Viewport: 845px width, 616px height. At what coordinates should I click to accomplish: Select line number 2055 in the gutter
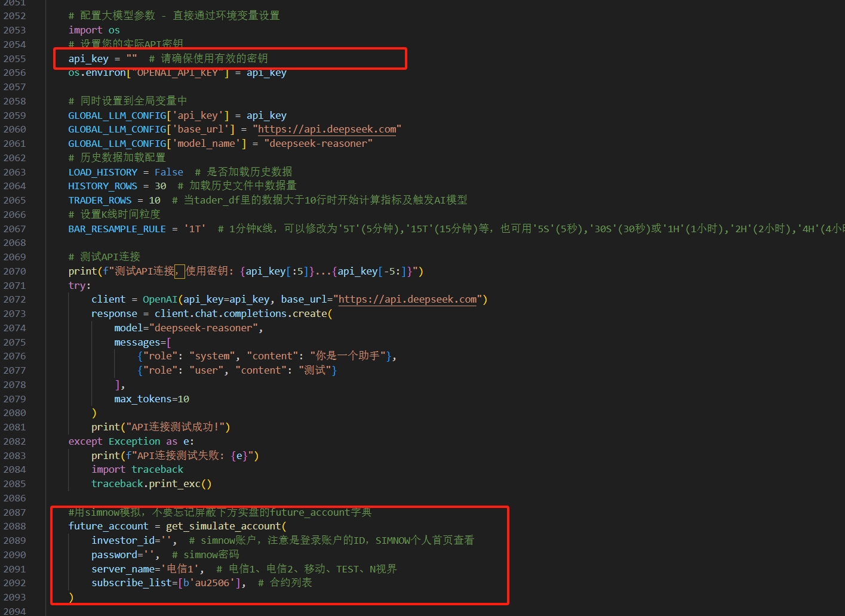point(15,58)
